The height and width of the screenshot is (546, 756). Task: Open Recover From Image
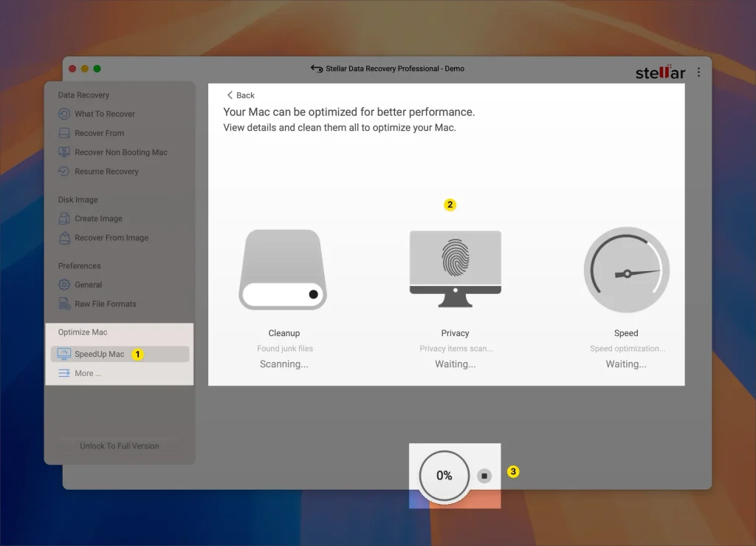coord(112,237)
